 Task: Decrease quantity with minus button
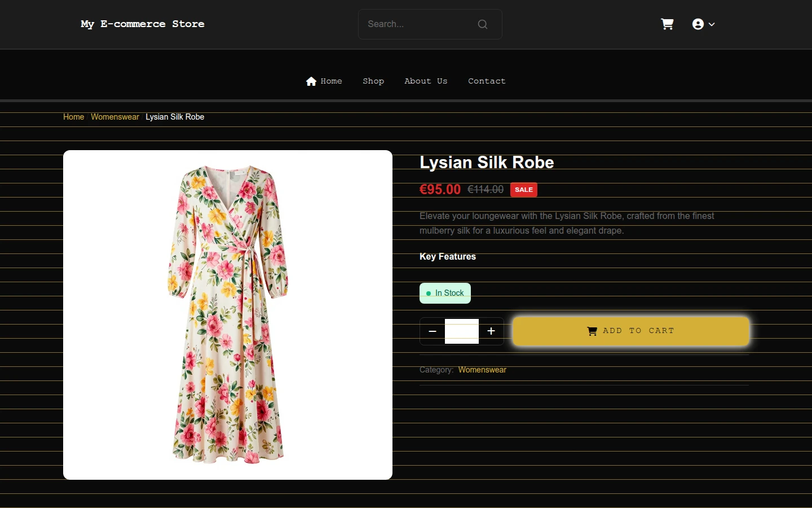pyautogui.click(x=433, y=331)
